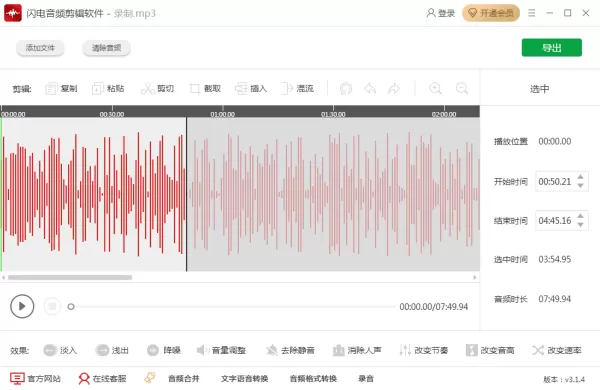Click the promotion icon beside 音频合并

tap(150, 378)
